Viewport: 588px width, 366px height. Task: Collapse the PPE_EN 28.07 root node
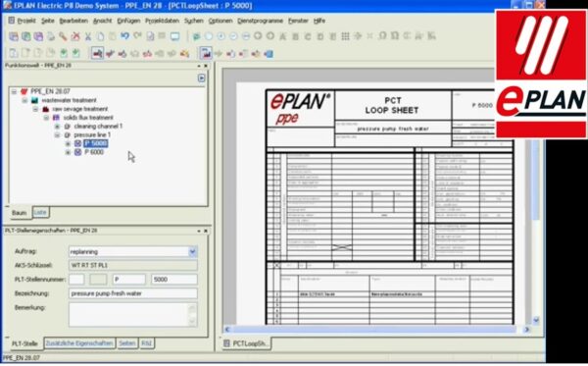14,91
